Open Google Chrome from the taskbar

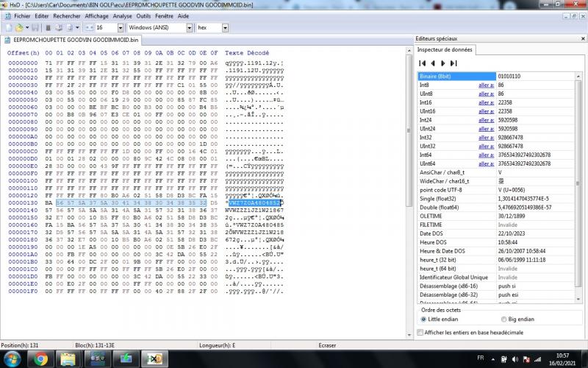40,359
